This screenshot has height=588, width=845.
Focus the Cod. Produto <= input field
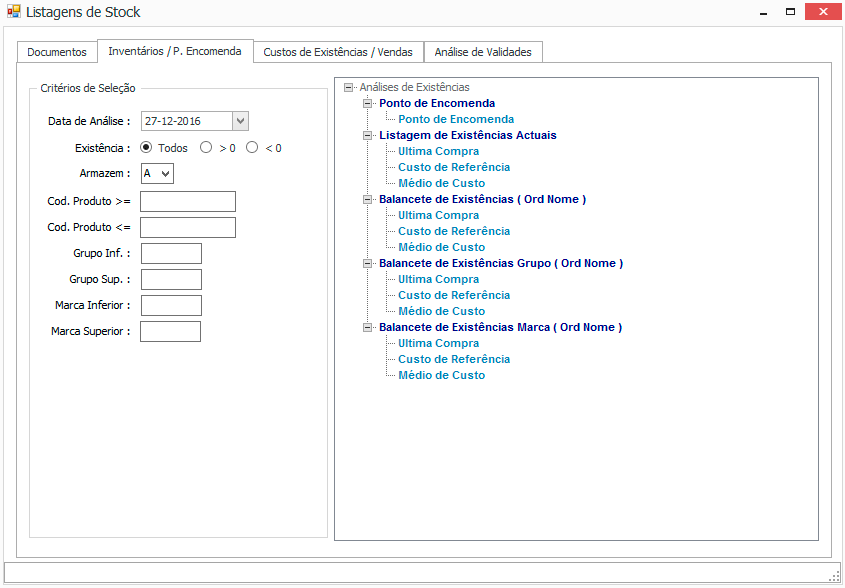[x=188, y=227]
